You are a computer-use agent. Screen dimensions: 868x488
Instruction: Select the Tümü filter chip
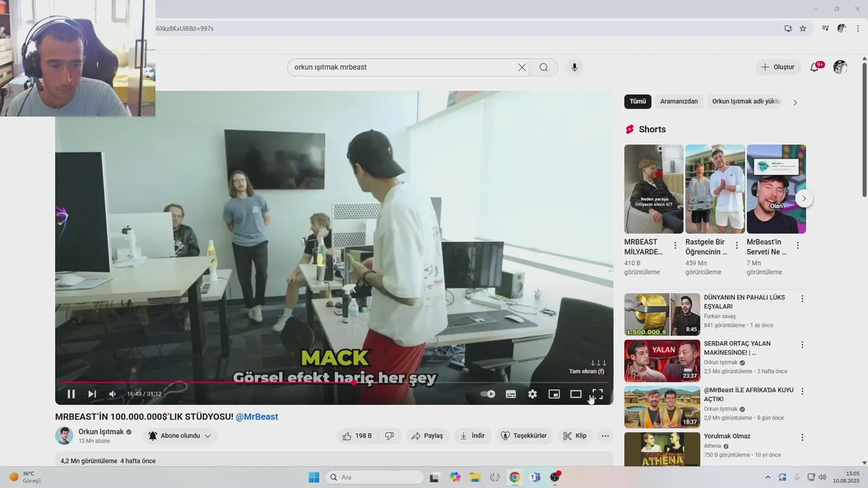(637, 102)
